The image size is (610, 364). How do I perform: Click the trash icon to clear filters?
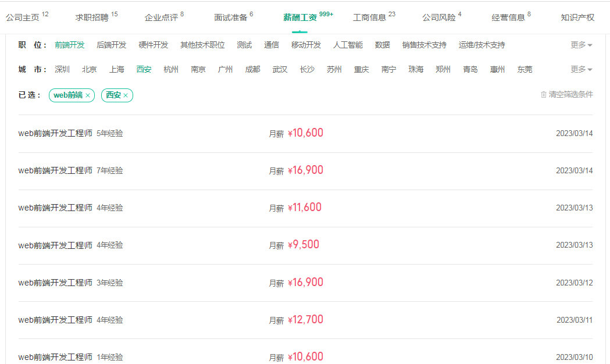click(544, 95)
